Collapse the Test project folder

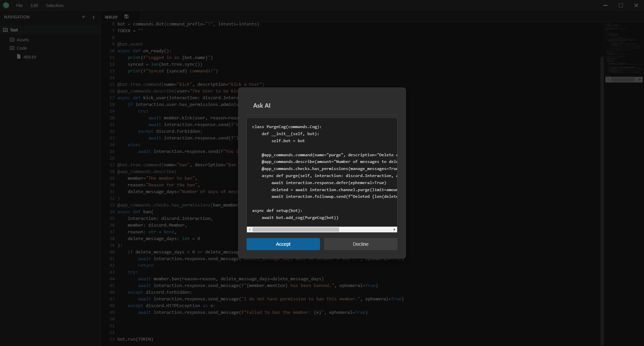[x=5, y=30]
